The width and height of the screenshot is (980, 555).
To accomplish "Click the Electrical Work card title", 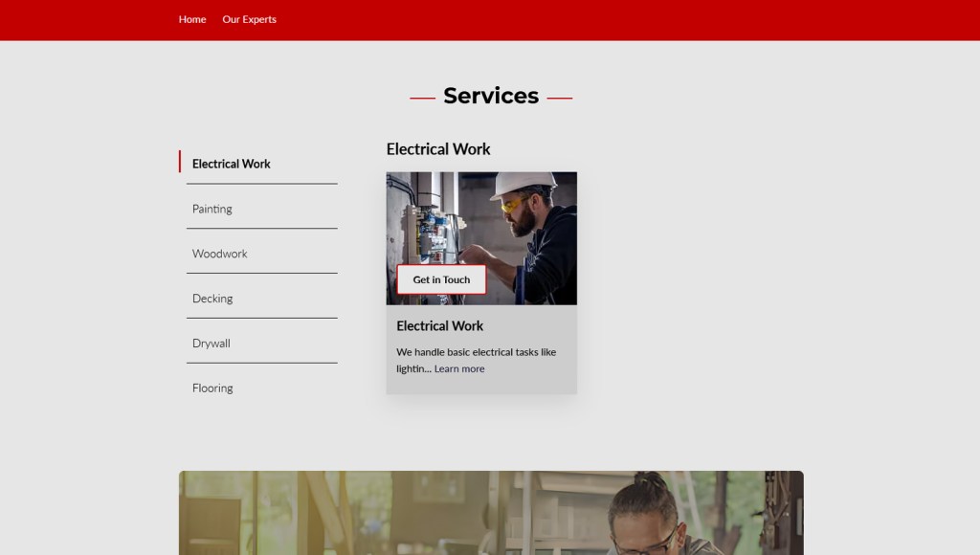I will [x=440, y=326].
